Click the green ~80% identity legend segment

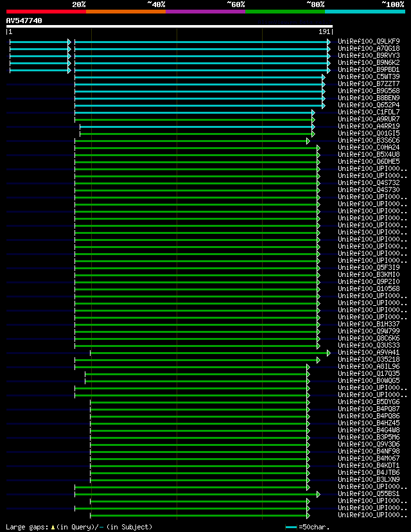(285, 12)
